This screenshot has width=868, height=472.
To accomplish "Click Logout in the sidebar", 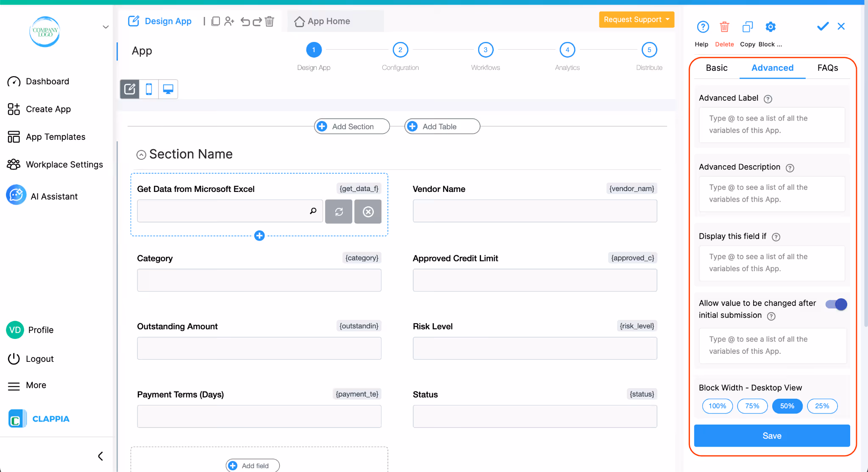I will point(31,358).
